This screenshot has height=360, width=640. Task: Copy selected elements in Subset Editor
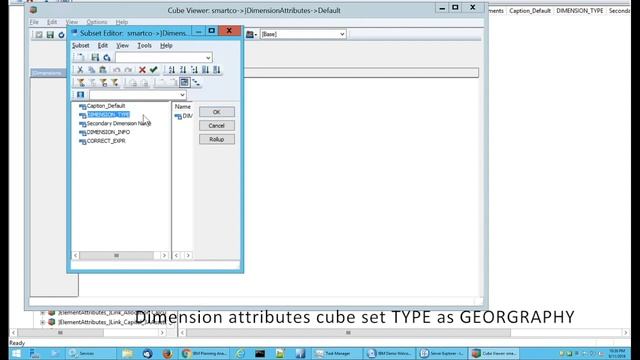(x=92, y=70)
